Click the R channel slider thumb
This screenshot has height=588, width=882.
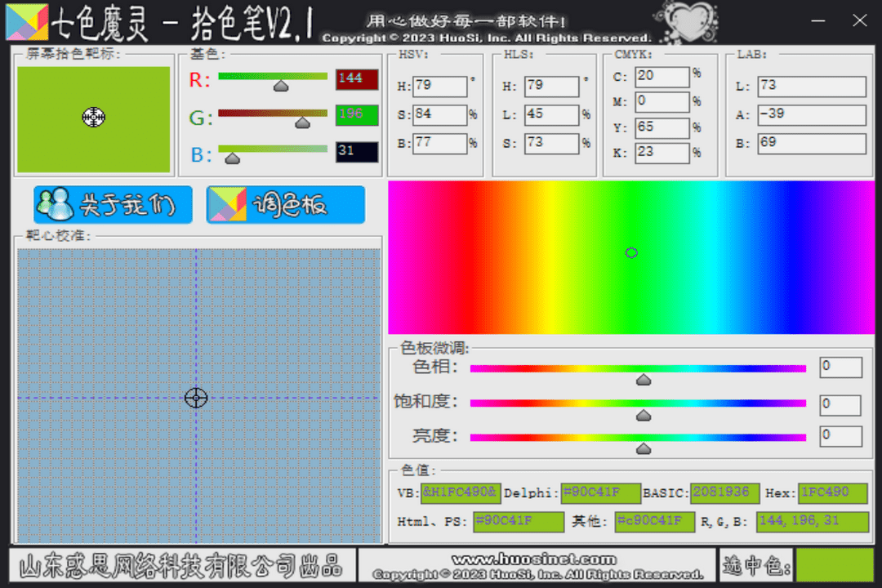point(281,85)
